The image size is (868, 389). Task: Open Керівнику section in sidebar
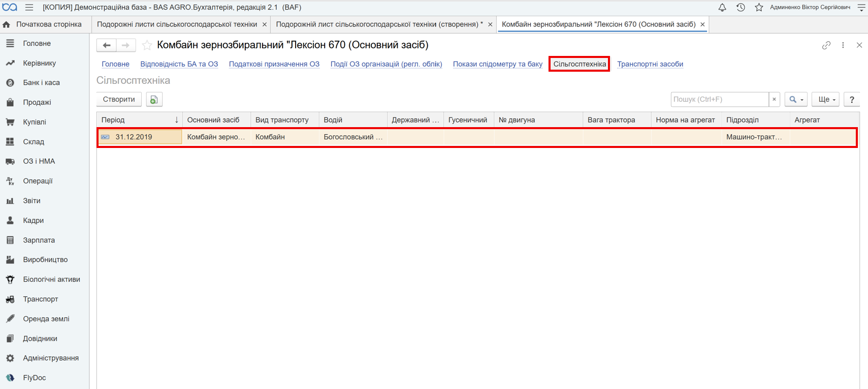pyautogui.click(x=39, y=63)
